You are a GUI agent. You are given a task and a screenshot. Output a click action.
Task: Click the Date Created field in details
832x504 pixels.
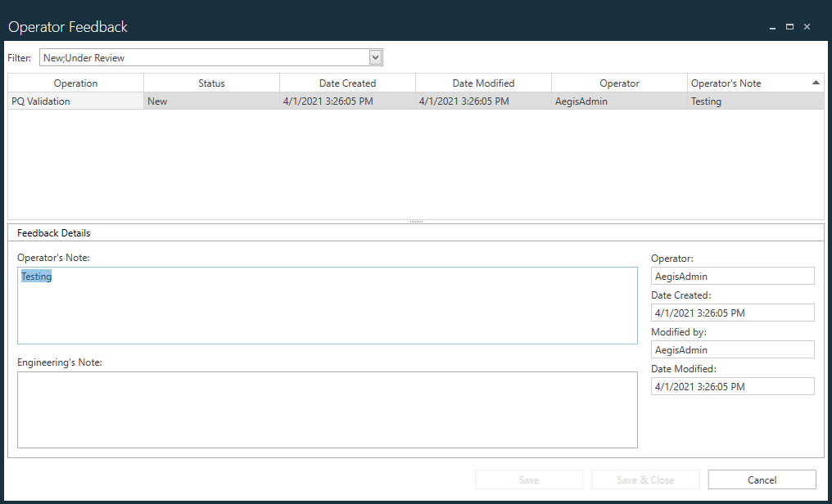732,313
